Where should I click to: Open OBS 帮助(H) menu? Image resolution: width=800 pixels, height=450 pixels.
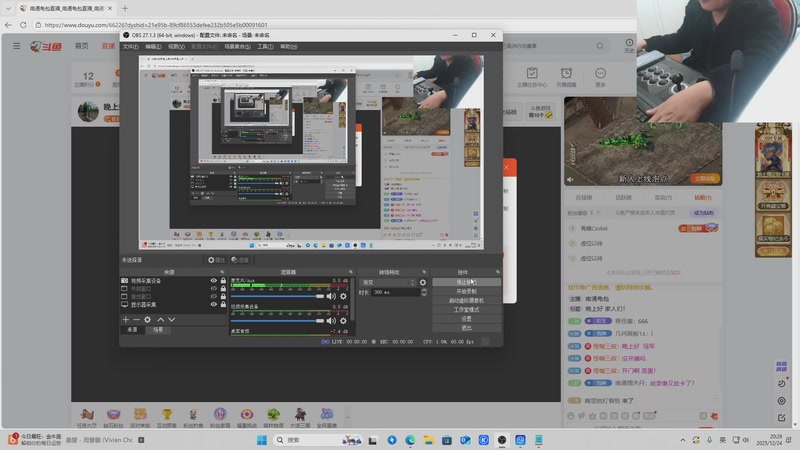289,46
